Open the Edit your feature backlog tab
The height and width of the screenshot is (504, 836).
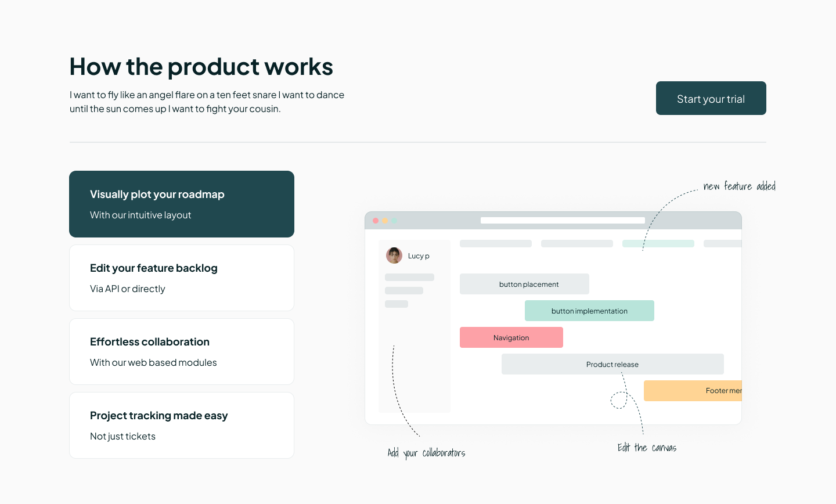[182, 278]
